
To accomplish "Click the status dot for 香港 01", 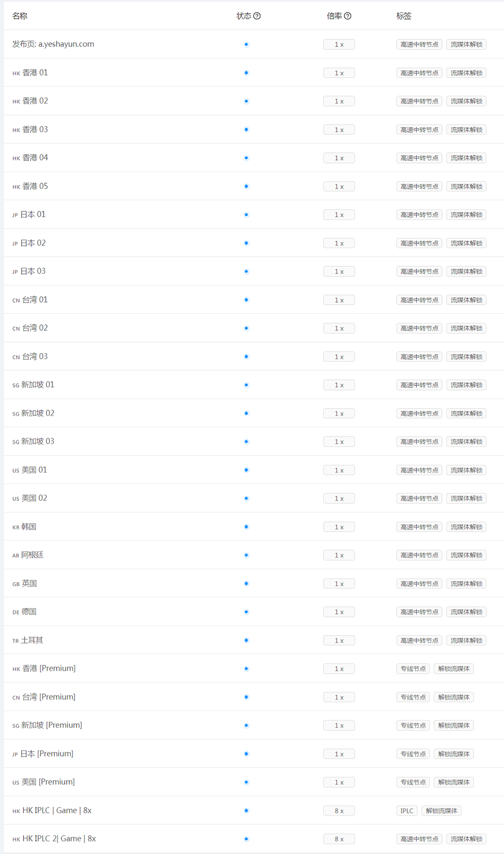I will pos(246,73).
